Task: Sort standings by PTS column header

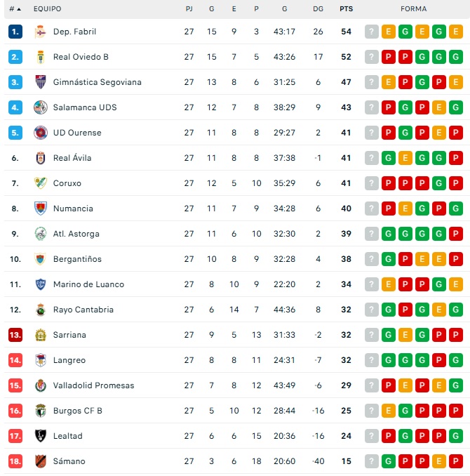Action: [346, 9]
